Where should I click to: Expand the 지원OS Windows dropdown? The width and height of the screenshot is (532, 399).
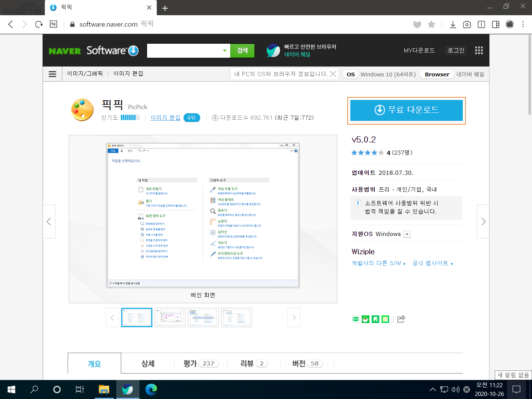407,234
